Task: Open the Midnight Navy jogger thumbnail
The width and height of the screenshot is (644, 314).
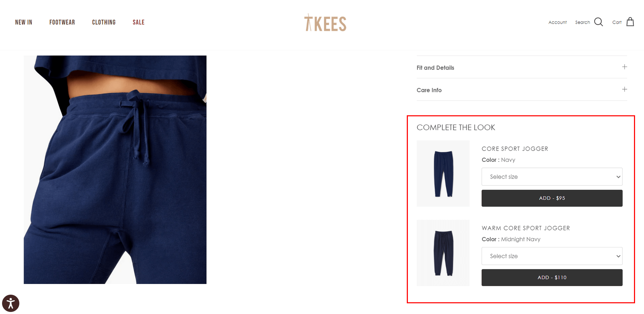Action: pyautogui.click(x=443, y=253)
